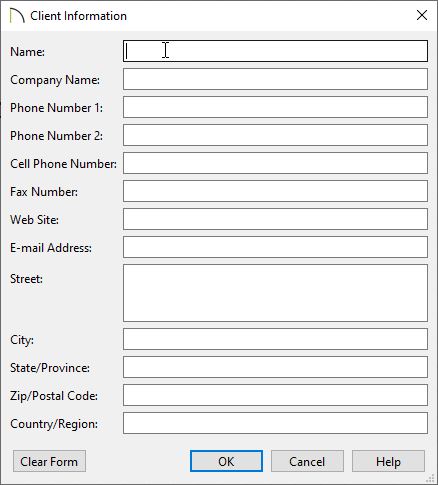The image size is (438, 485).
Task: Click the resize grip at dialog corner
Action: 432,479
